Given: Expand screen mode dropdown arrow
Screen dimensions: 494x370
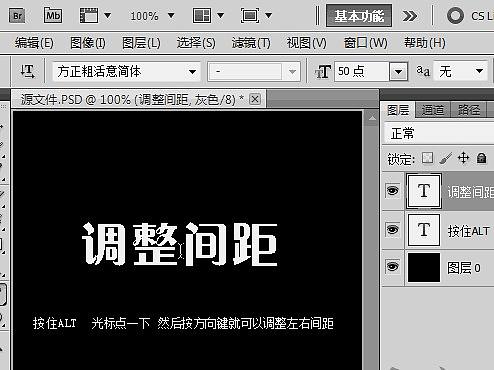Looking at the screenshot, I should (x=268, y=15).
